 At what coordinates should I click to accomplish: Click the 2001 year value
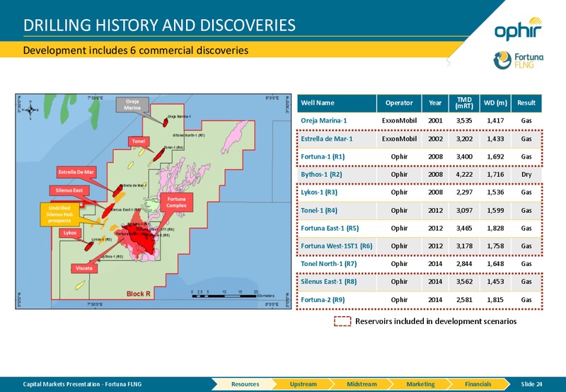[435, 120]
